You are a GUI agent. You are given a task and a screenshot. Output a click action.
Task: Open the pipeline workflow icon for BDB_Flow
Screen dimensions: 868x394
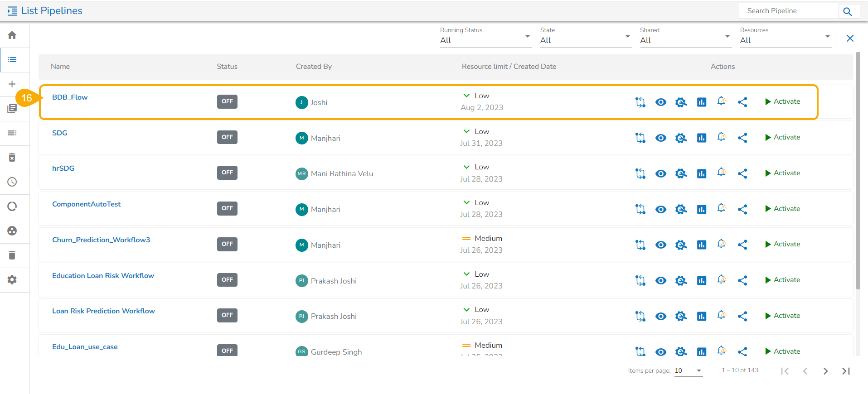pyautogui.click(x=640, y=102)
